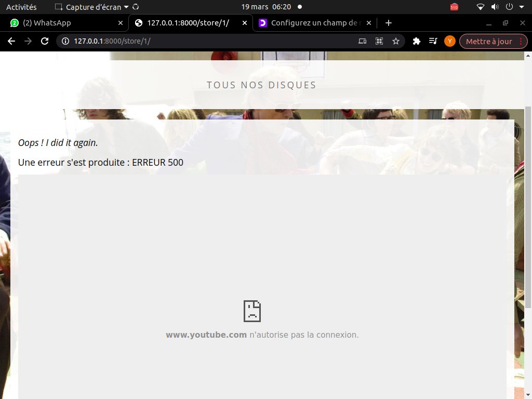The width and height of the screenshot is (532, 399).
Task: Close the browser window
Action: [523, 23]
